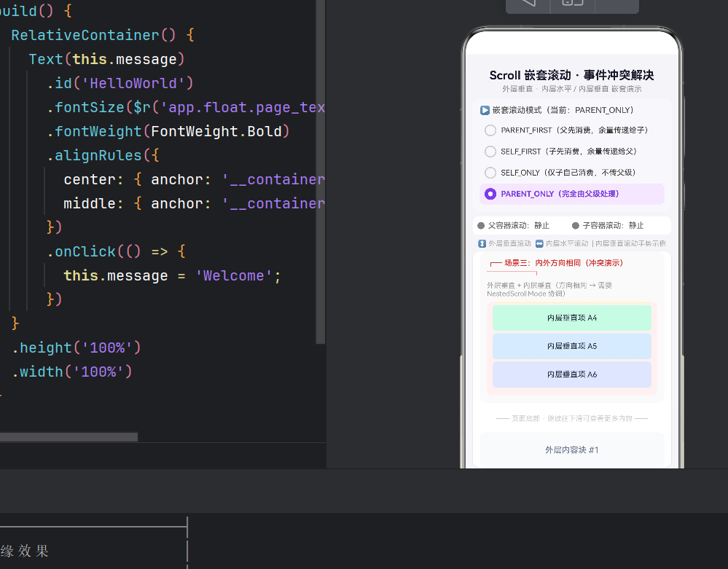The image size is (728, 569).
Task: Click the subtitle 外层垂直 · 内层水平 / 内层垂直 嵌套演示
Action: pyautogui.click(x=571, y=89)
